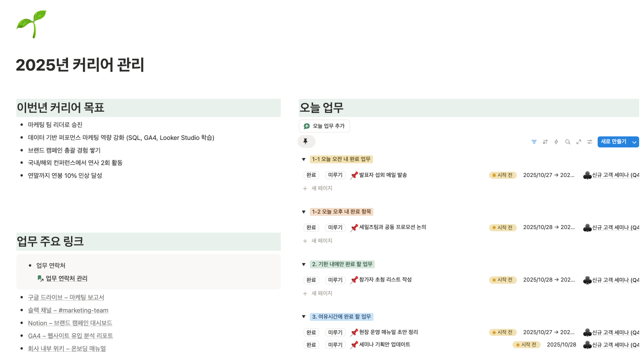This screenshot has height=354, width=644.
Task: Open database as full page with expand icon
Action: click(579, 142)
